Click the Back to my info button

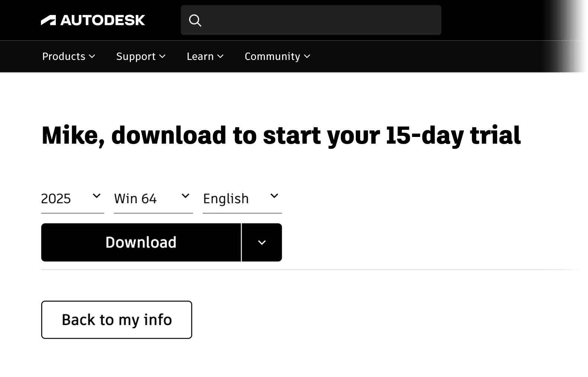pos(116,319)
